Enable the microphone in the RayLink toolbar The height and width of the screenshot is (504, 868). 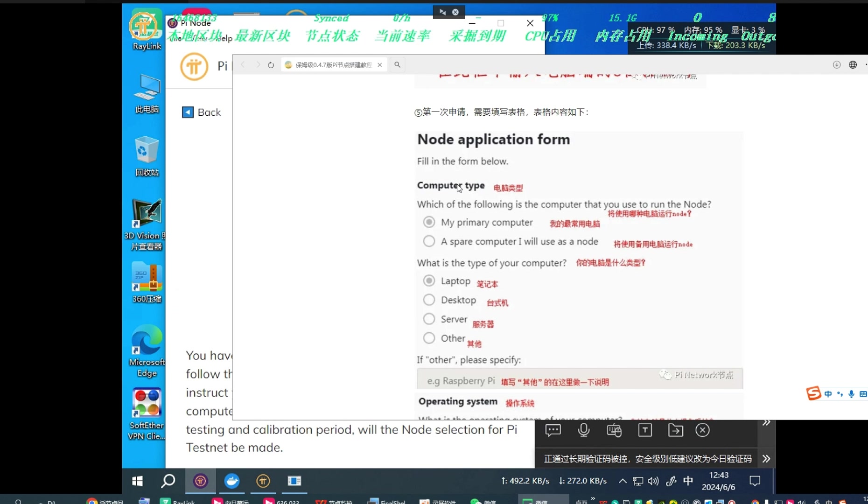pos(583,430)
